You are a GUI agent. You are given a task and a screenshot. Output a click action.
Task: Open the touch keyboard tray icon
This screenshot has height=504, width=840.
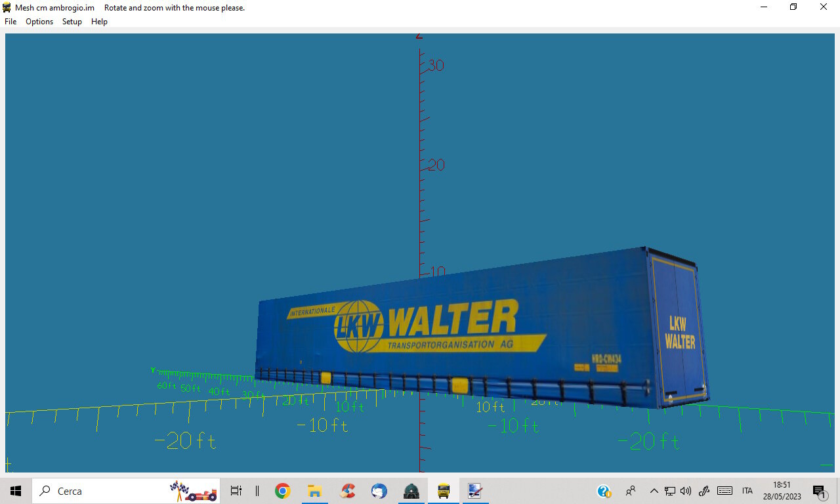pos(724,491)
